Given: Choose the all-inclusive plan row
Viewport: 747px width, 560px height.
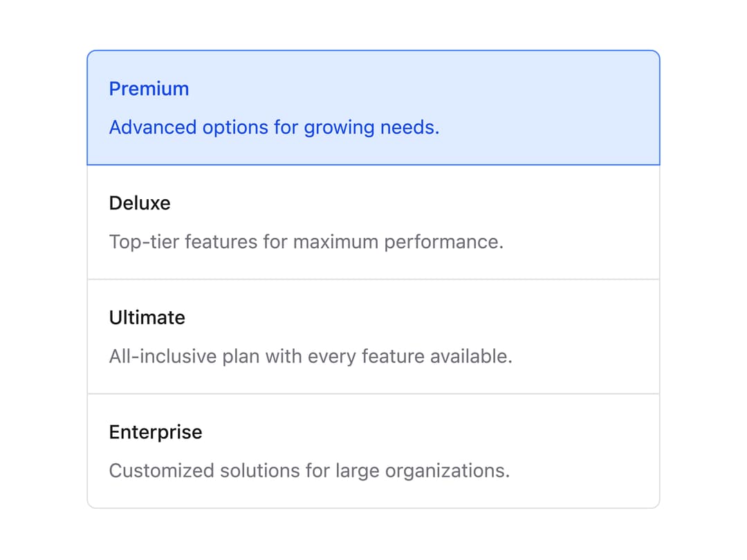Looking at the screenshot, I should tap(373, 337).
